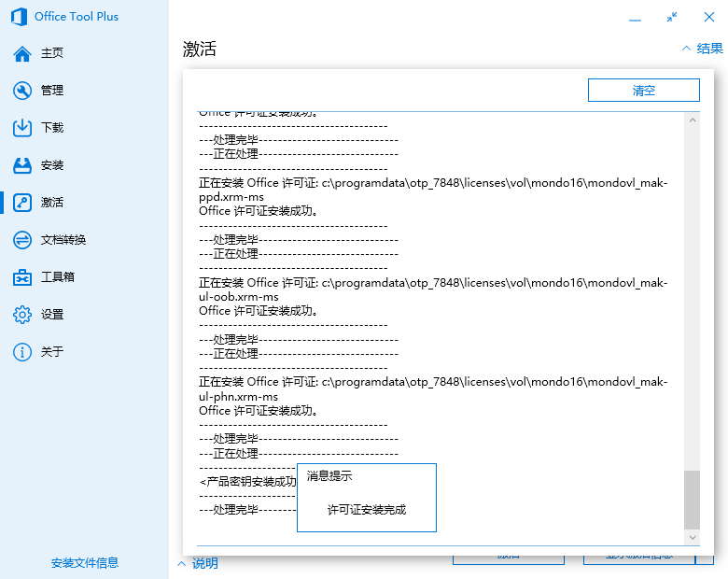Click the 激活 page heading
This screenshot has width=728, height=579.
pyautogui.click(x=199, y=49)
